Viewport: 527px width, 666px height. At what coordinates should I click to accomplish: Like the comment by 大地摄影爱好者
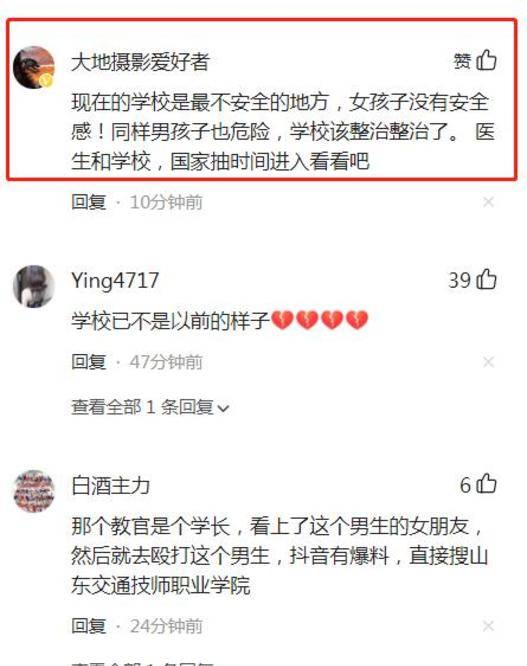[486, 60]
